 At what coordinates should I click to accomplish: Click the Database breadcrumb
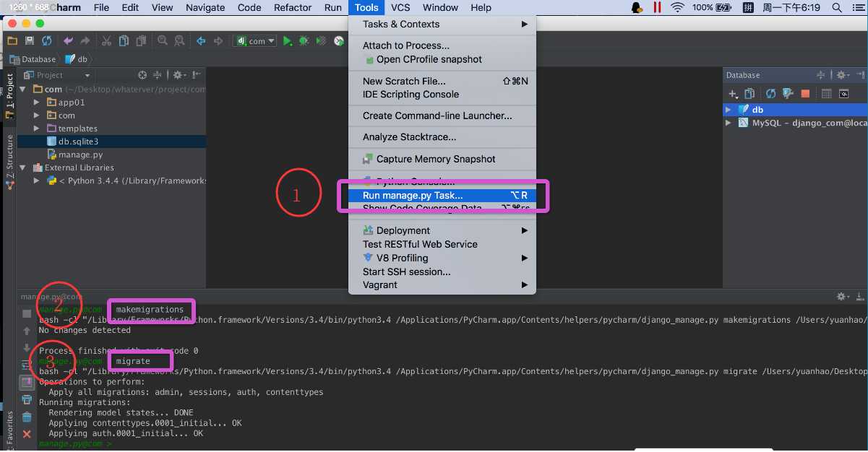click(x=32, y=59)
